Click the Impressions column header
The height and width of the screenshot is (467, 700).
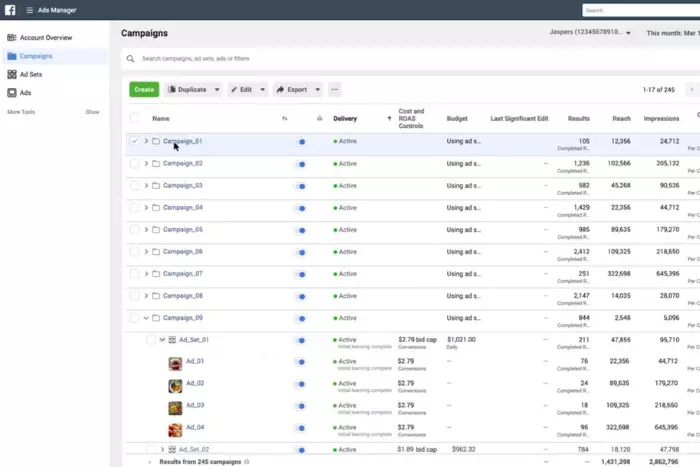coord(661,118)
